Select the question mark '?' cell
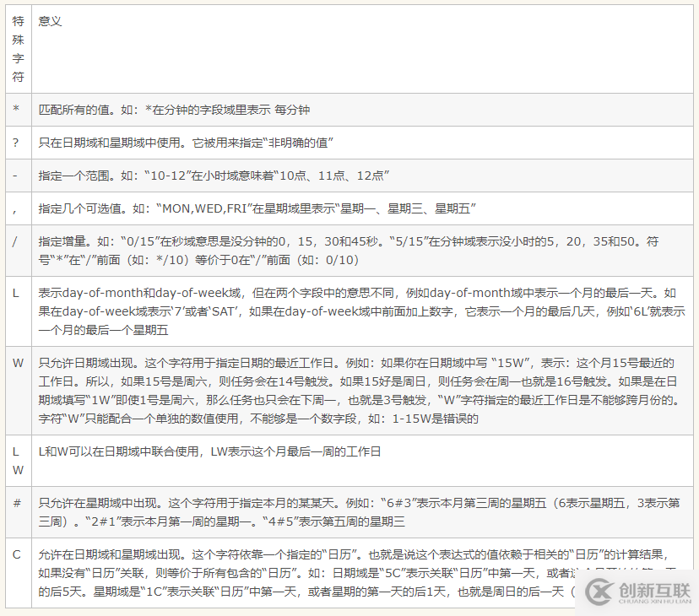This screenshot has width=699, height=616. [x=19, y=143]
